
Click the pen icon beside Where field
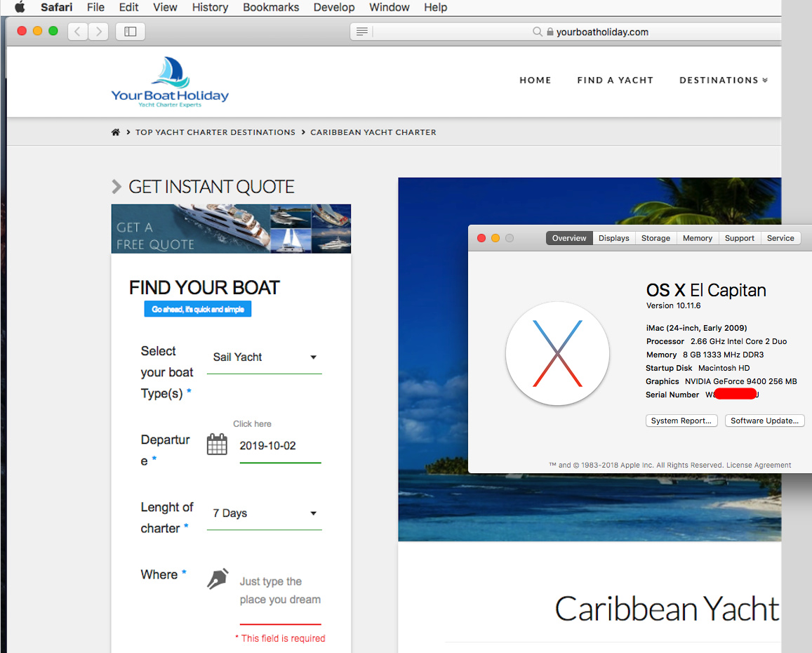click(x=218, y=579)
